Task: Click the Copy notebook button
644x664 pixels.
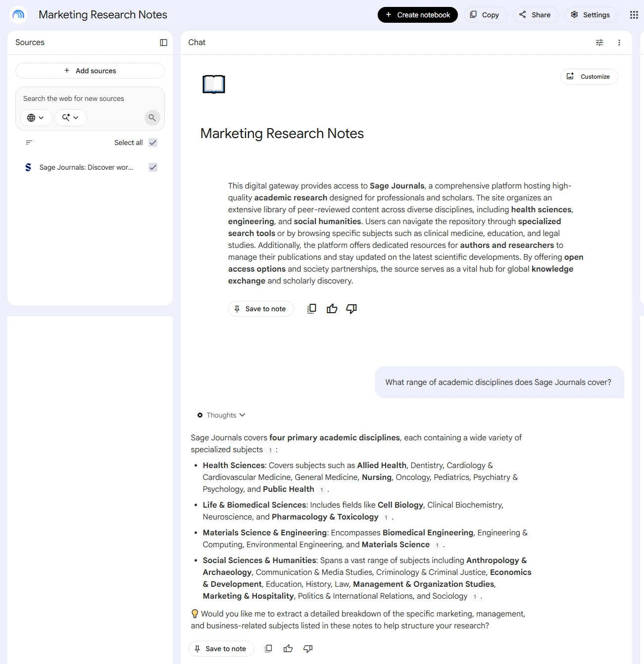Action: (x=485, y=15)
